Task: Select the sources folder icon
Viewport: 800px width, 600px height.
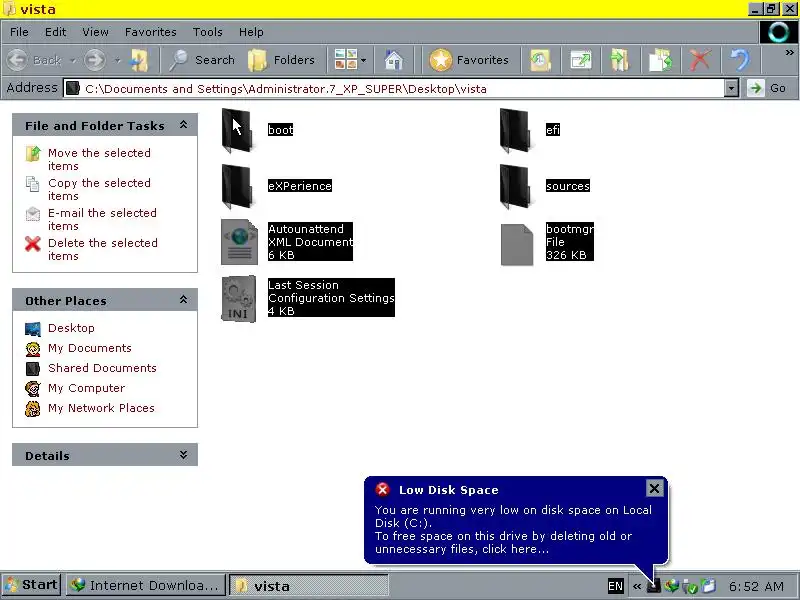Action: (516, 186)
